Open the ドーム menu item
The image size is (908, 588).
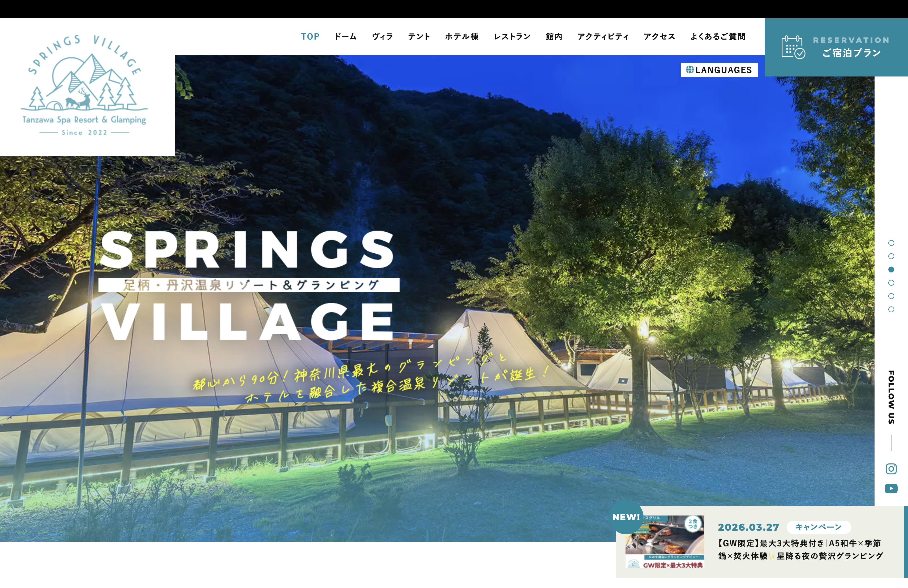(345, 37)
